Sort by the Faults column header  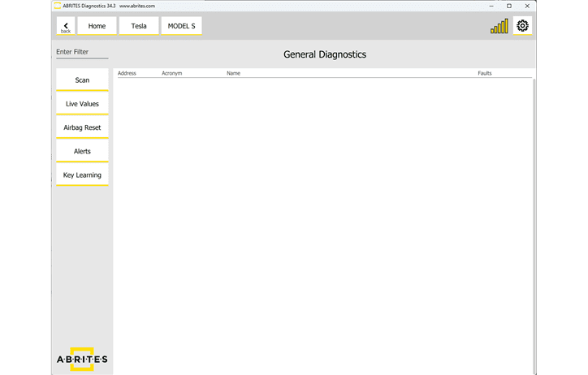[x=485, y=73]
